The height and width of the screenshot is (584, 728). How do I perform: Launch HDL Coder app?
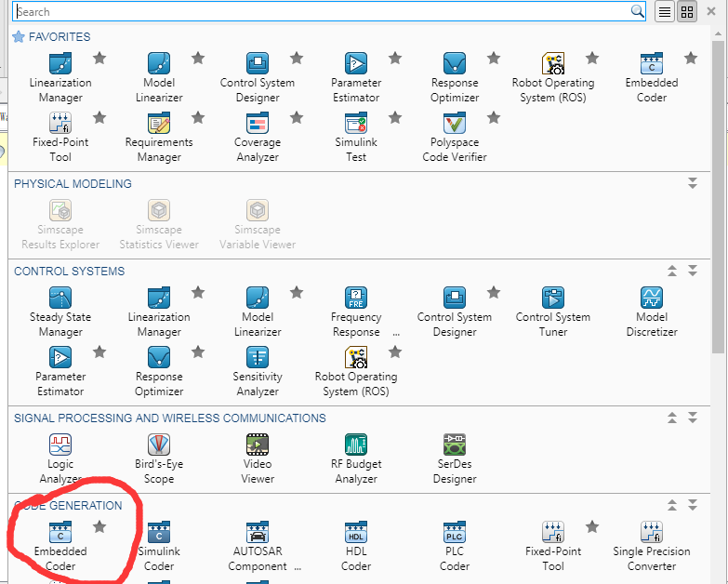tap(356, 547)
